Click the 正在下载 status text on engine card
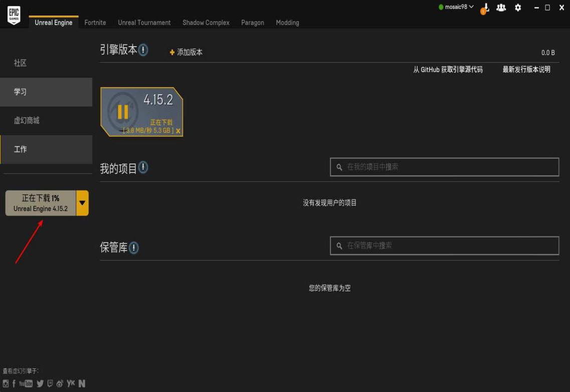 [161, 122]
